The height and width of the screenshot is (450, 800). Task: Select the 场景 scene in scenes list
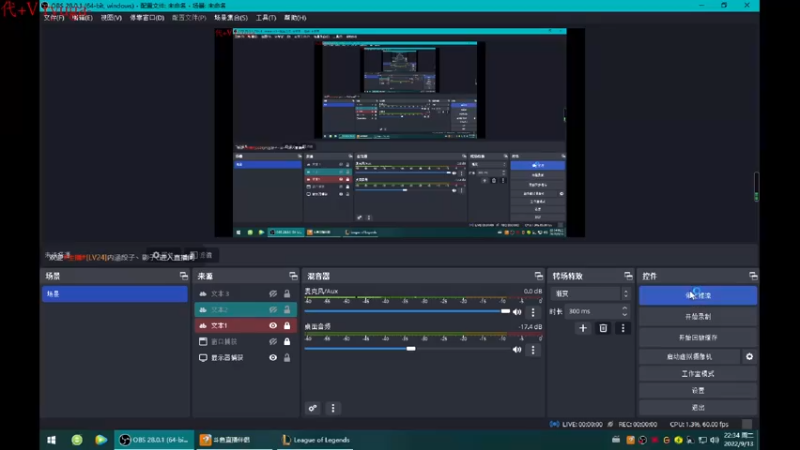tap(115, 294)
